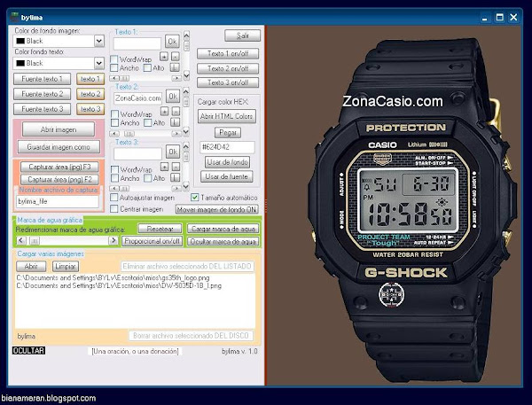Image resolution: width=532 pixels, height=405 pixels.
Task: Click Guardar imagen como button
Action: (59, 147)
